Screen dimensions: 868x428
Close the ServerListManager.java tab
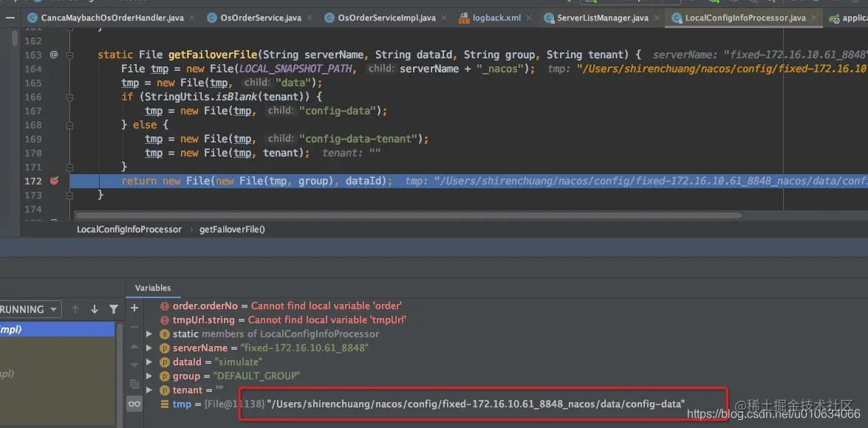tap(657, 18)
